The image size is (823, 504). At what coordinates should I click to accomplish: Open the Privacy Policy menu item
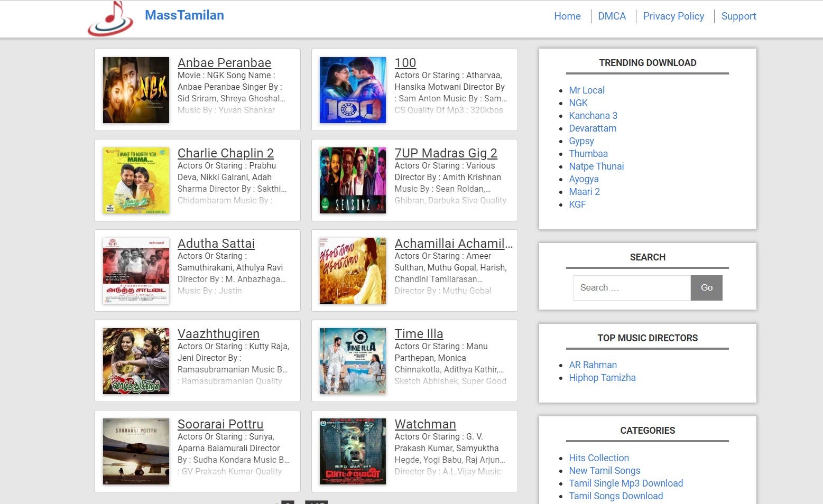(673, 16)
